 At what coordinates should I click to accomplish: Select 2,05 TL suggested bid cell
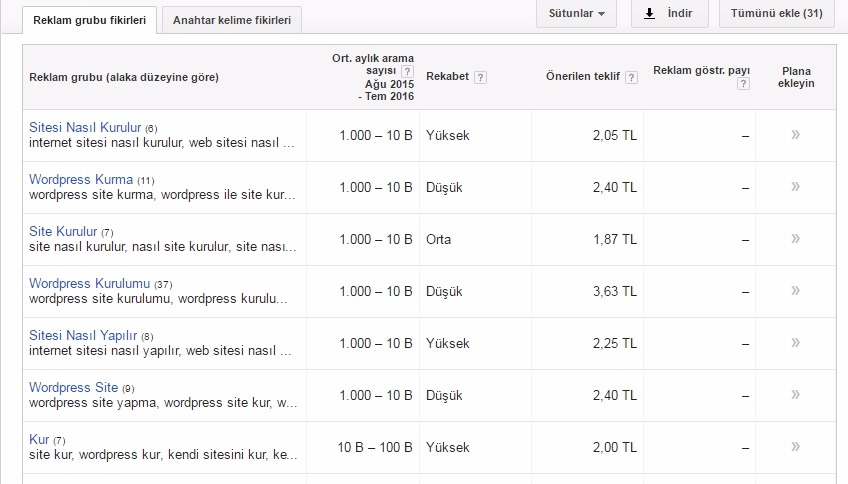[x=614, y=135]
